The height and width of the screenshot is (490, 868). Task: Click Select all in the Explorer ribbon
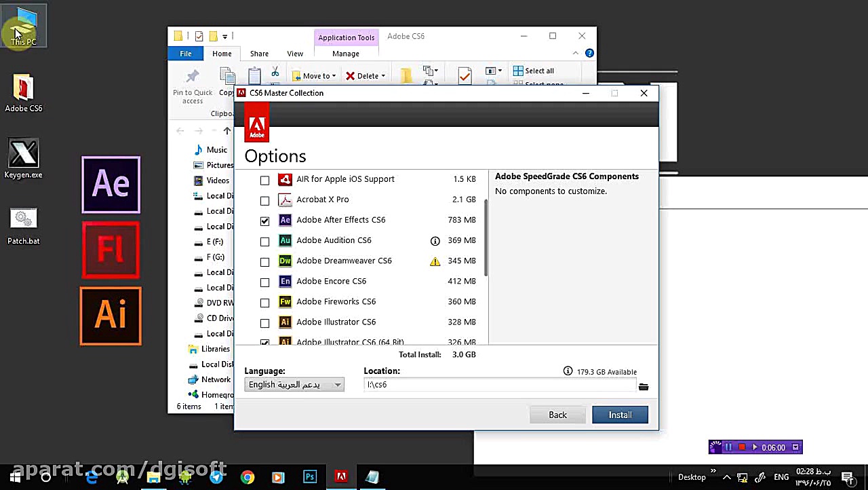[534, 71]
